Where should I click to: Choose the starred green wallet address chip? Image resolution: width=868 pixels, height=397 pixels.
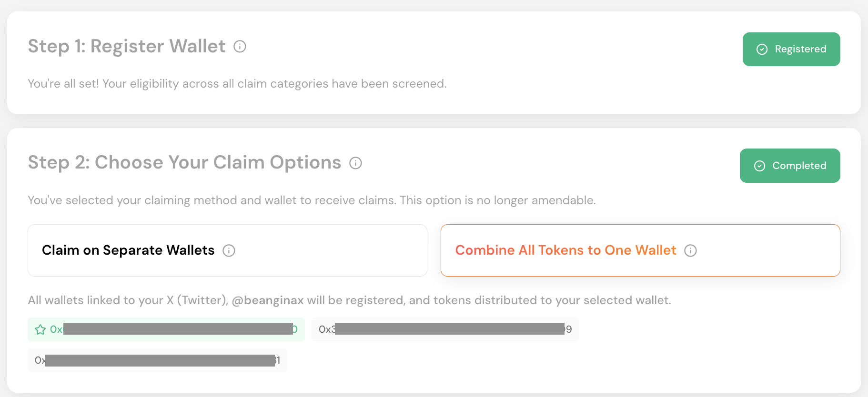click(166, 329)
